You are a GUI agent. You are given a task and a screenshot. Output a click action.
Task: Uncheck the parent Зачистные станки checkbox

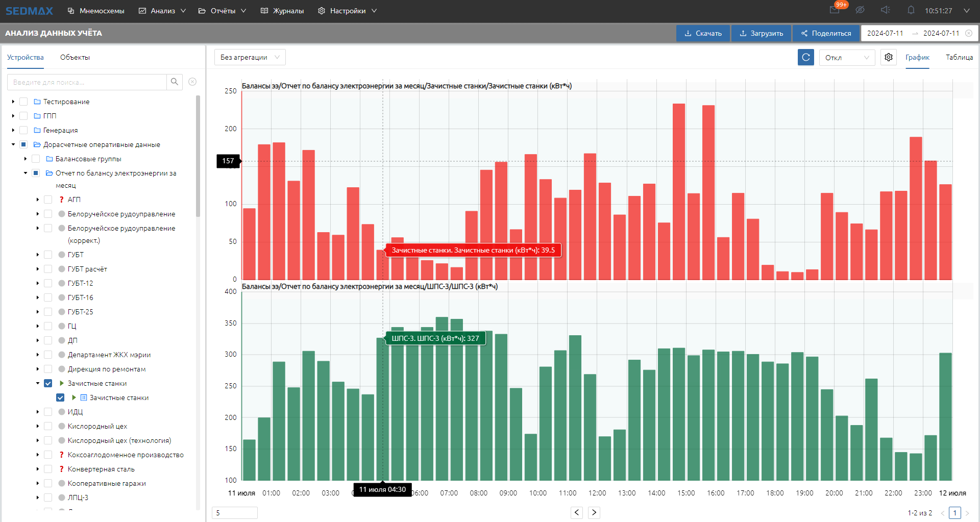click(48, 383)
